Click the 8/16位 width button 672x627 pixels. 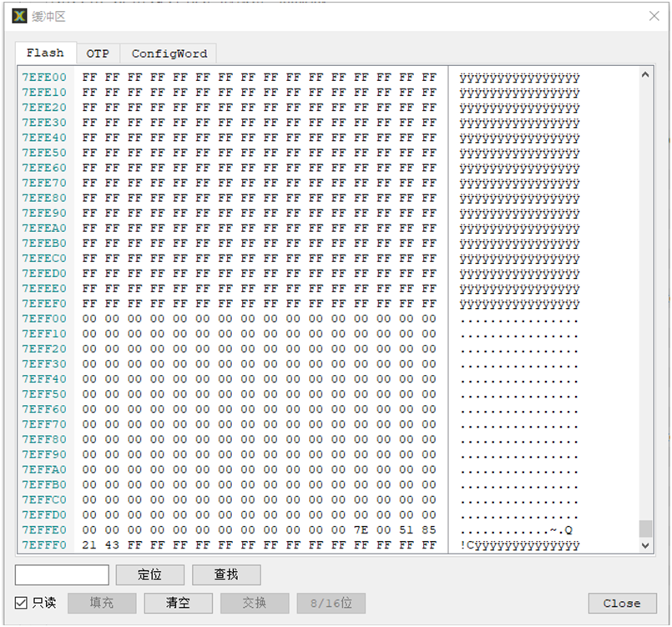coord(333,603)
